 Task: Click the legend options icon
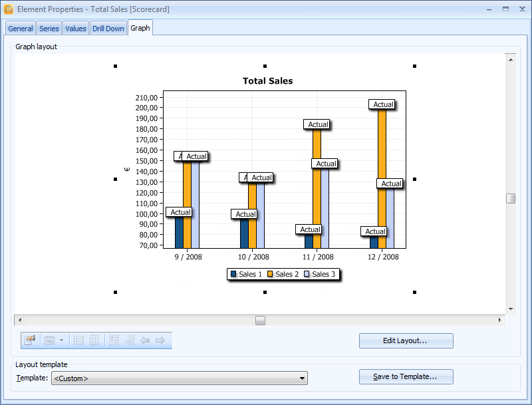114,340
